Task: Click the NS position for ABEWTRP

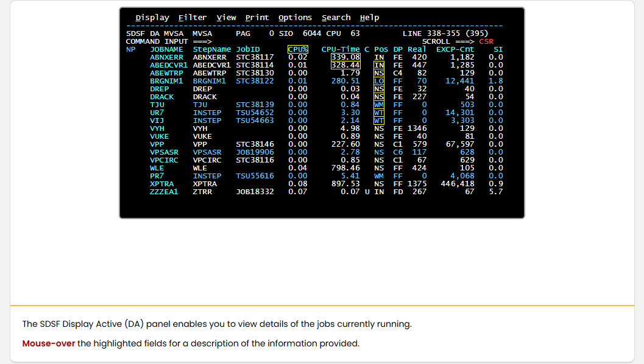Action: click(x=379, y=73)
